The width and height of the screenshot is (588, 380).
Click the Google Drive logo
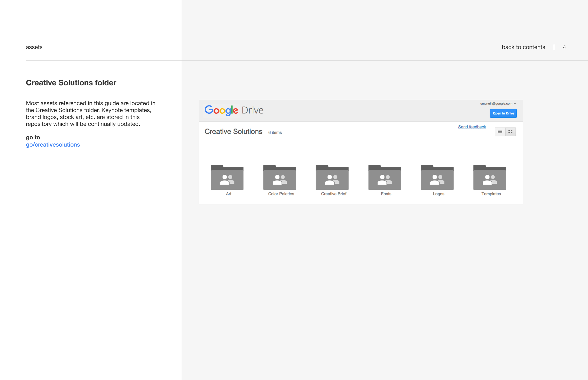(x=234, y=110)
